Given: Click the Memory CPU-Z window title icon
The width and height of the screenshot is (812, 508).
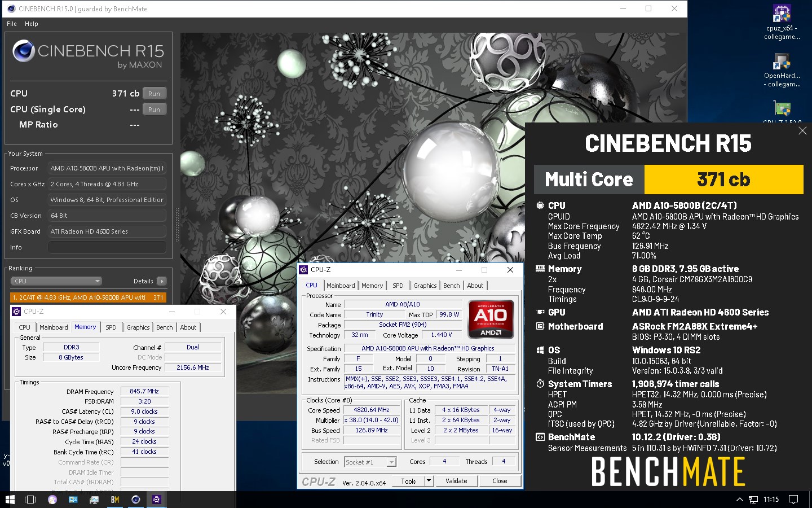Looking at the screenshot, I should pos(16,312).
